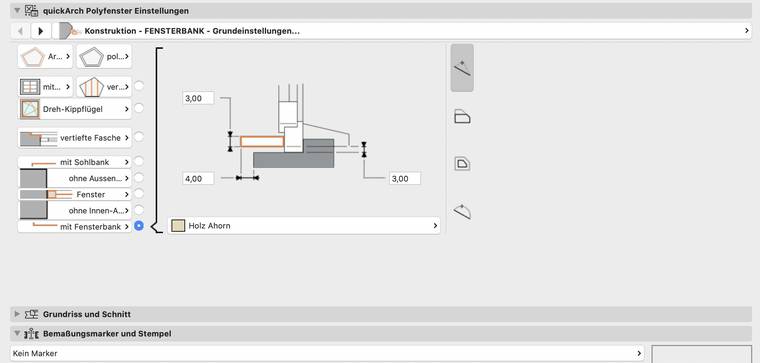
Task: Go to previous settings page arrow
Action: coord(20,31)
